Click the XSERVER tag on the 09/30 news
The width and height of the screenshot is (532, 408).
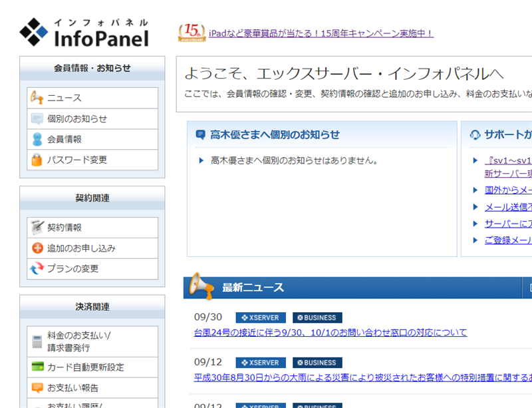coord(261,317)
